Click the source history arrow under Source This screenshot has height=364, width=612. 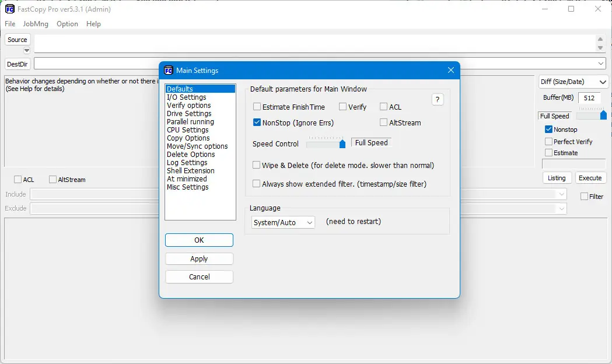coord(26,51)
